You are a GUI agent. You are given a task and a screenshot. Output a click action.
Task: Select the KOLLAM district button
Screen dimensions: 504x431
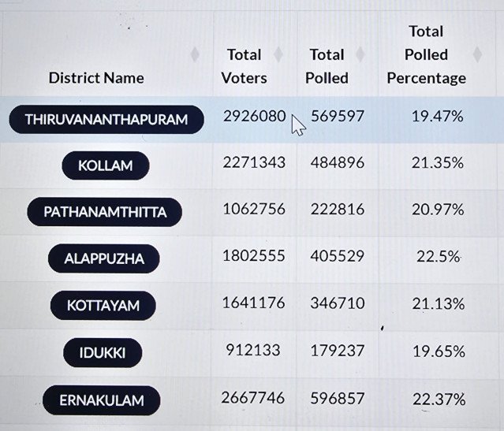coord(105,165)
